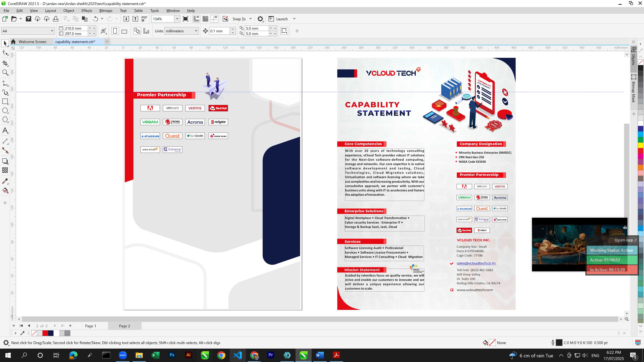
Task: Expand the Undo history dropdown
Action: click(x=102, y=19)
